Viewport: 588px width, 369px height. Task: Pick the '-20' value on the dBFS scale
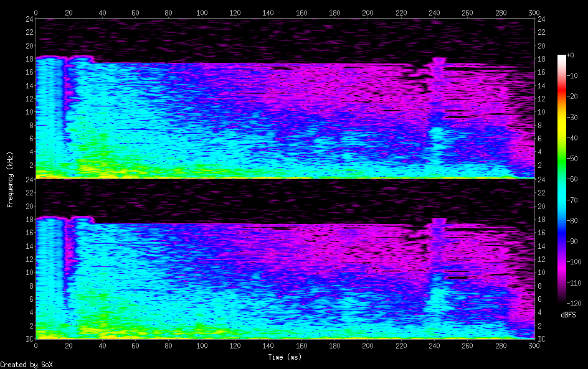pos(572,96)
